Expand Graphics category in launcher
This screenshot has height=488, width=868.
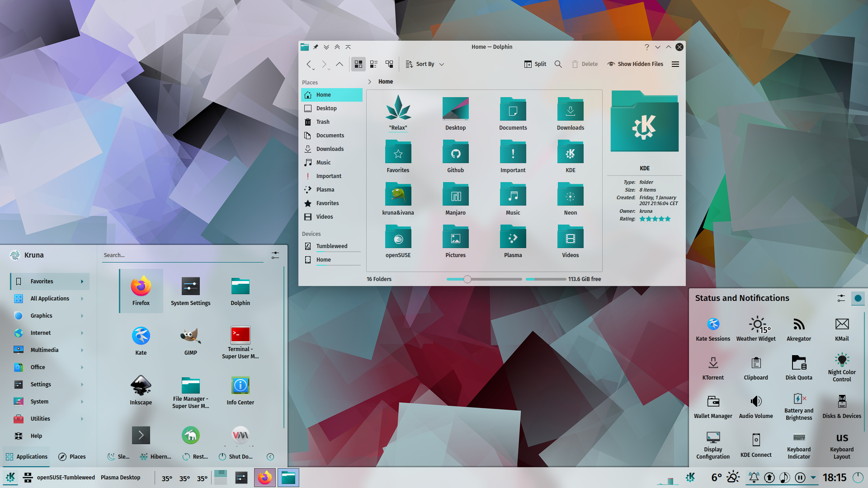pyautogui.click(x=82, y=316)
